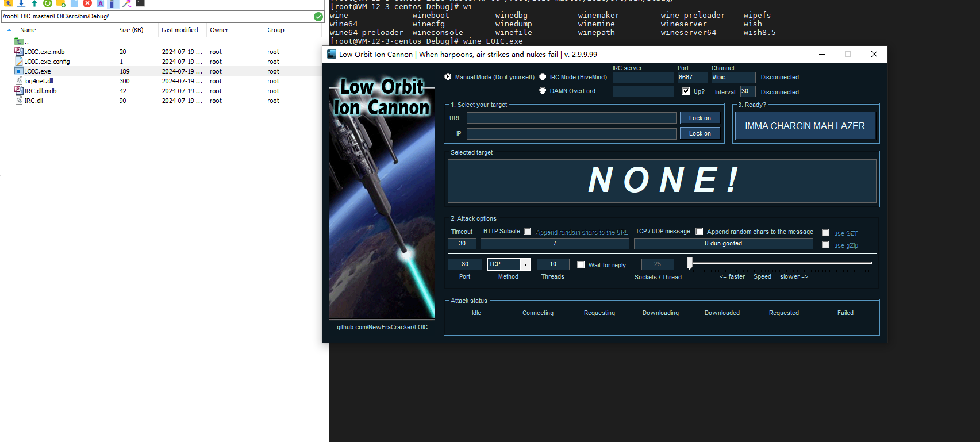The height and width of the screenshot is (442, 980).
Task: Click the log4net.dll file icon
Action: click(18, 80)
